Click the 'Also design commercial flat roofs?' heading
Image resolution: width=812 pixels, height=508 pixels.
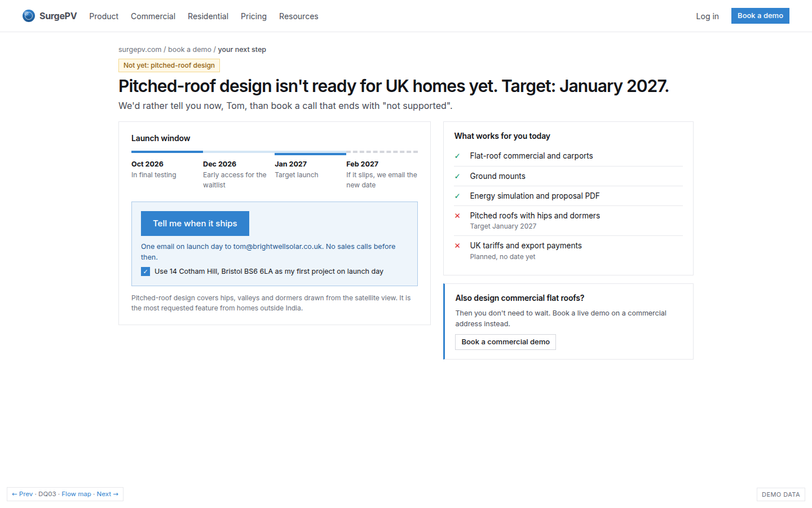pyautogui.click(x=519, y=298)
